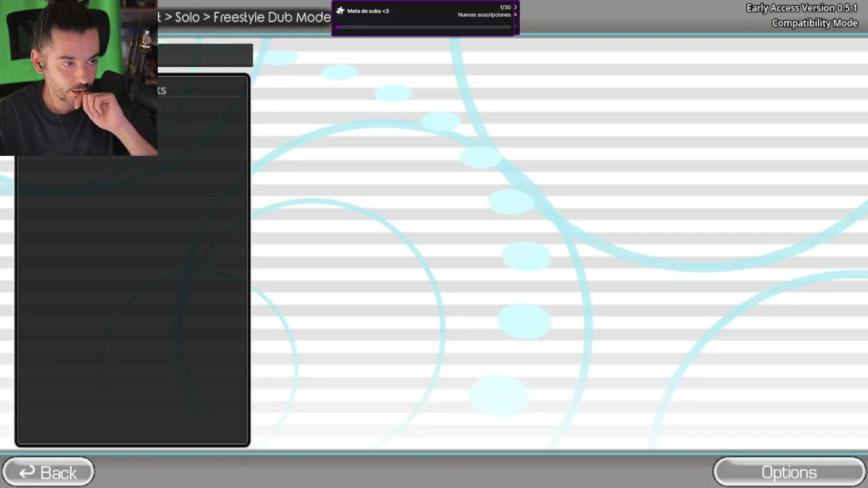Click the Freestyle Dub Mode breadcrumb title
The width and height of the screenshot is (868, 488).
[272, 17]
